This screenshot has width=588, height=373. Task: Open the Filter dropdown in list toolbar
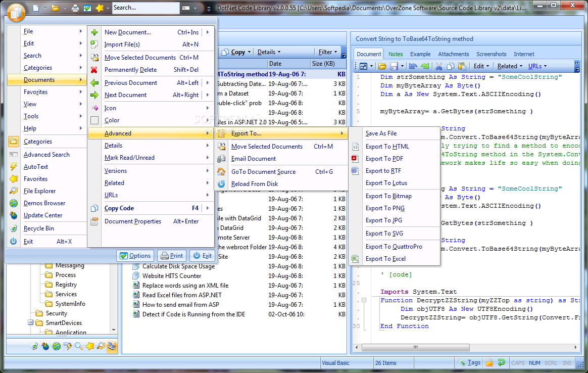click(328, 52)
